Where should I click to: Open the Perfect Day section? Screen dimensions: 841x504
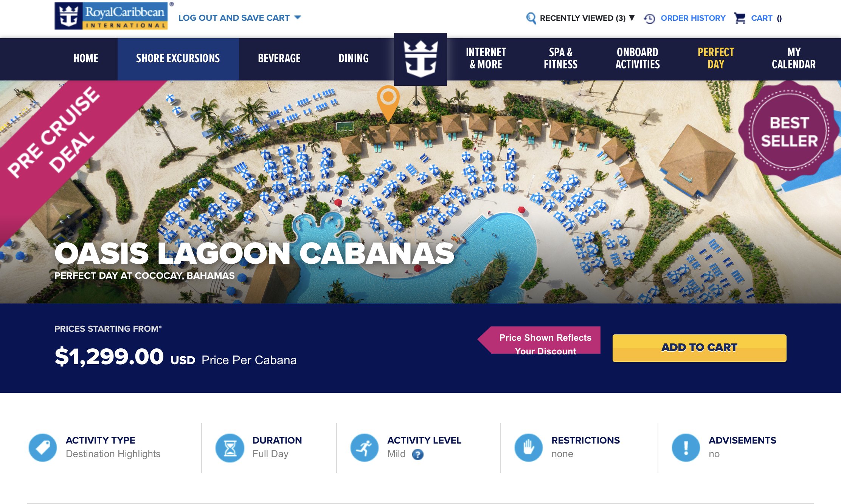click(715, 58)
